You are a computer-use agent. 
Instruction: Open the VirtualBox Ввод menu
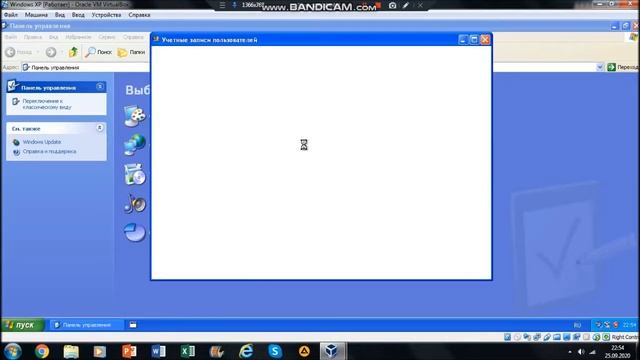tap(78, 15)
